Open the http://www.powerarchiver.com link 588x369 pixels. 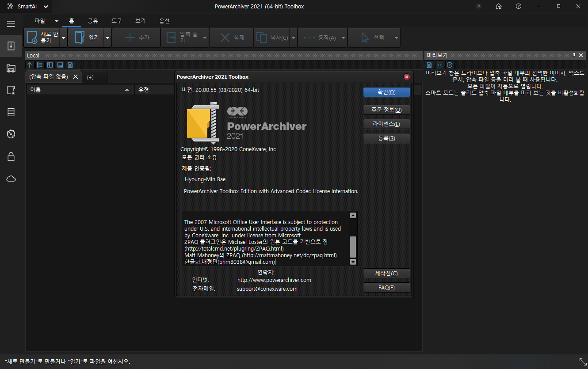click(x=274, y=280)
